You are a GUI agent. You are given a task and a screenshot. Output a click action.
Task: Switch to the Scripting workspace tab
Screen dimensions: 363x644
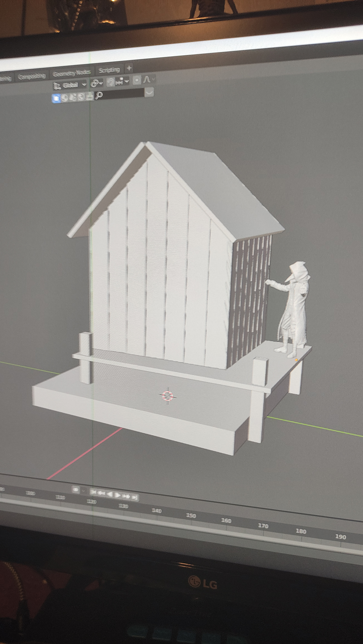coord(109,70)
